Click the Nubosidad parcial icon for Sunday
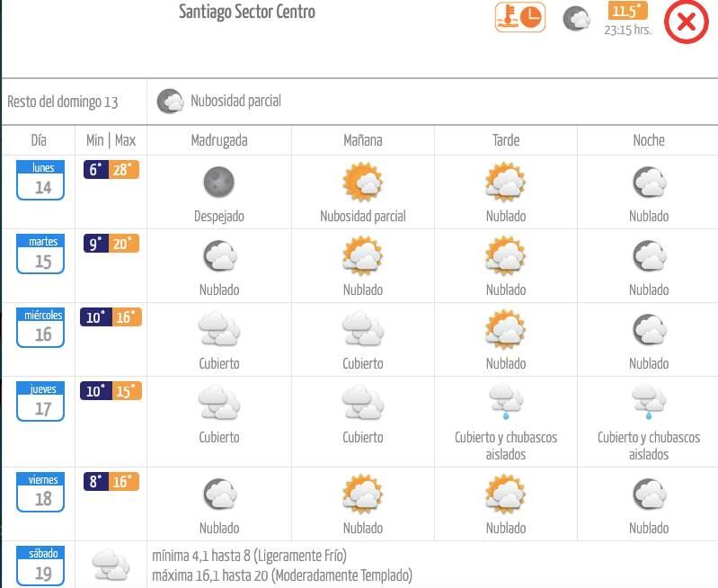Screen dimensions: 718x588 (170, 101)
